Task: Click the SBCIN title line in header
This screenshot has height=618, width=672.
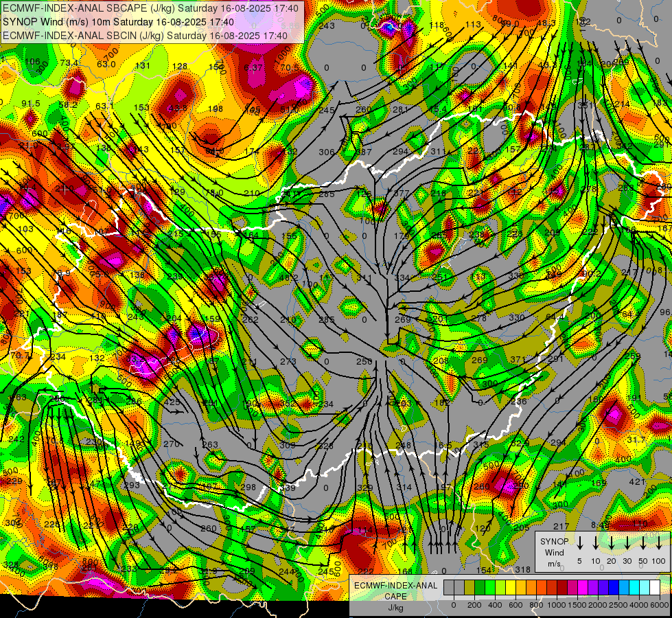Action: 145,36
